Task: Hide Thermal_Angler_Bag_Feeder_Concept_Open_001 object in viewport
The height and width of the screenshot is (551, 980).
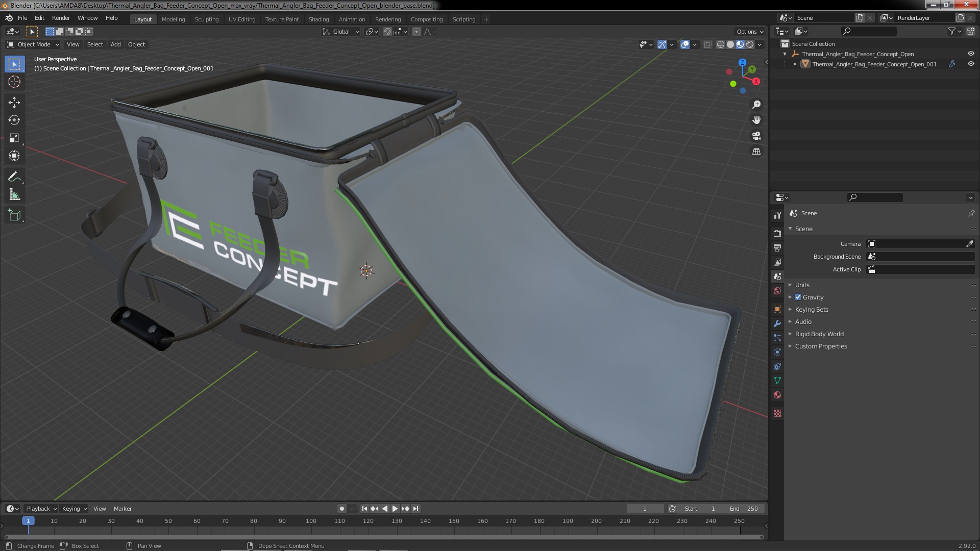Action: point(971,64)
